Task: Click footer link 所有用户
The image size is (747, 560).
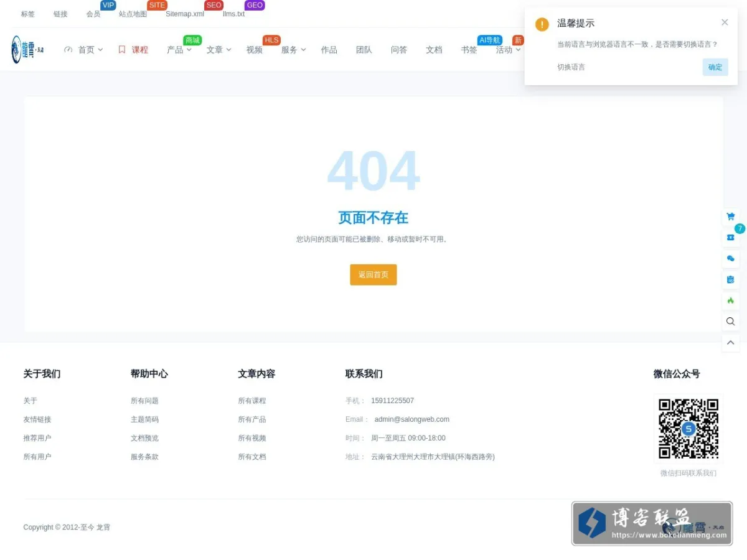Action: [x=37, y=457]
